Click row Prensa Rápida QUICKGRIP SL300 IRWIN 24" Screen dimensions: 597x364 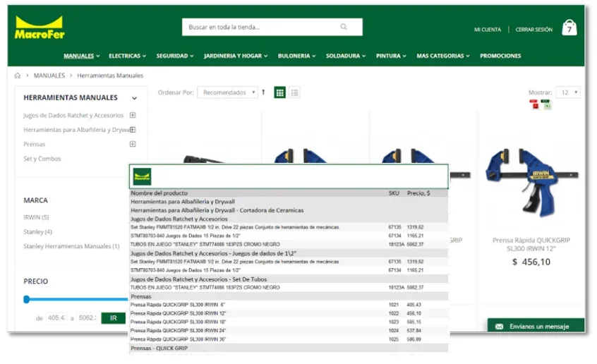[x=289, y=331]
